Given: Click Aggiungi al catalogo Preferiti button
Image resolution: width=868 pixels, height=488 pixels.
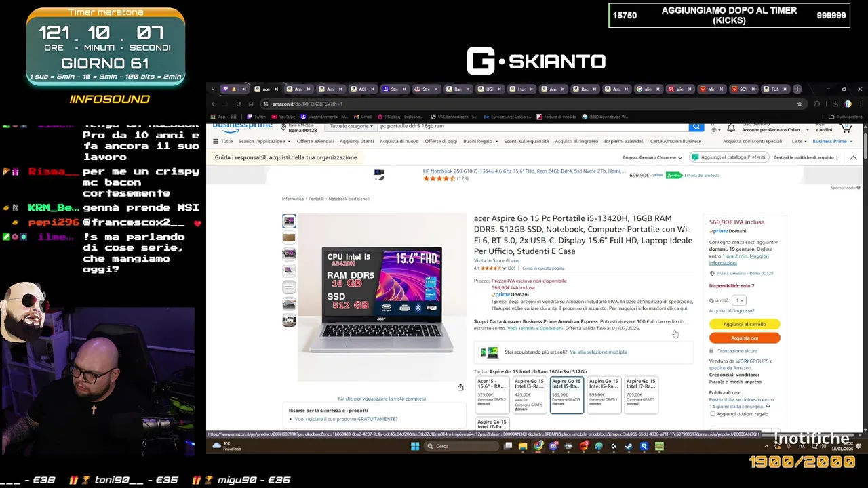Looking at the screenshot, I should click(x=728, y=157).
